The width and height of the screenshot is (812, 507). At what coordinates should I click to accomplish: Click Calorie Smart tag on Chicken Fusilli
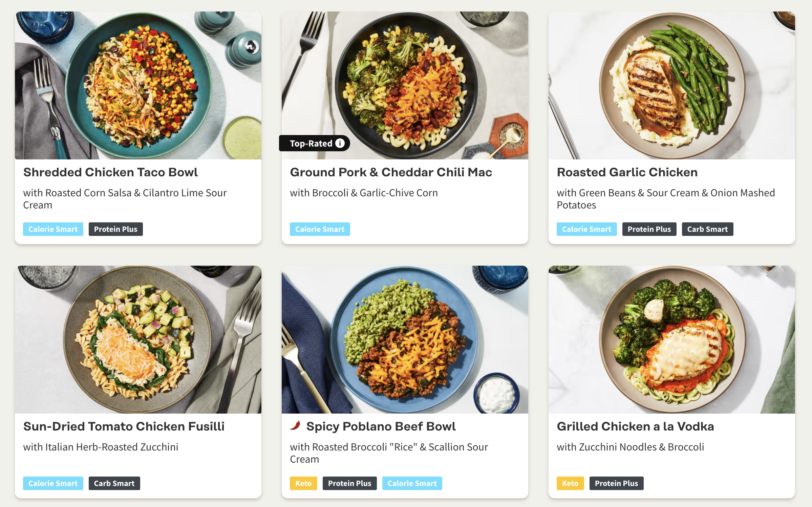pyautogui.click(x=53, y=483)
